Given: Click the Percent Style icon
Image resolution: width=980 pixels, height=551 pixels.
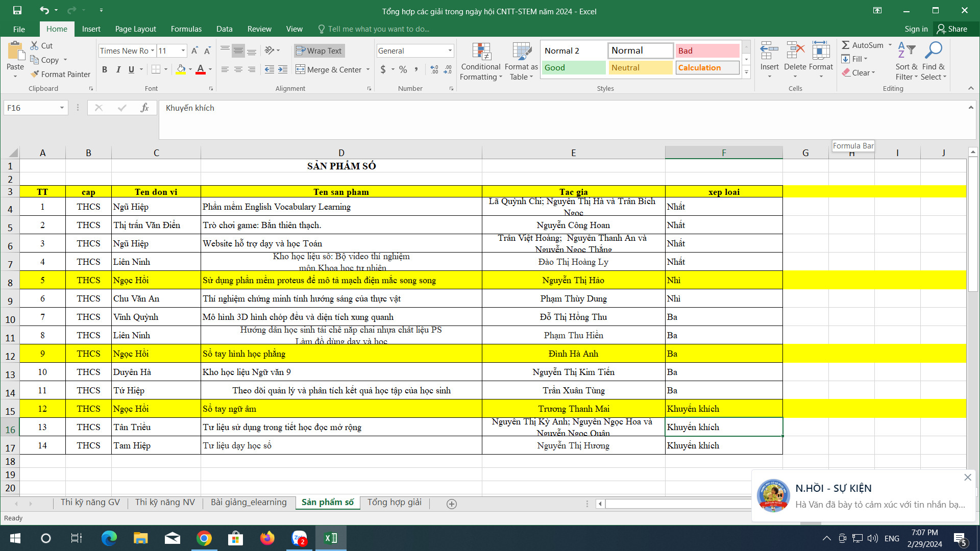Looking at the screenshot, I should click(403, 69).
